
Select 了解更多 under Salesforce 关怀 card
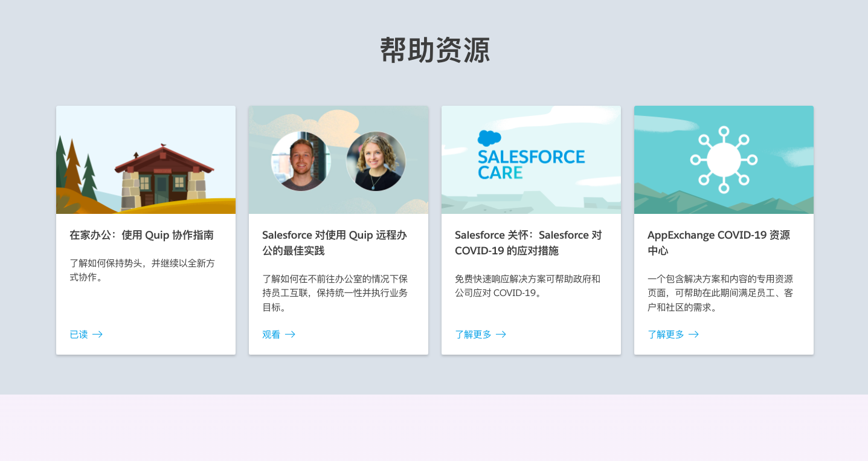(x=473, y=334)
